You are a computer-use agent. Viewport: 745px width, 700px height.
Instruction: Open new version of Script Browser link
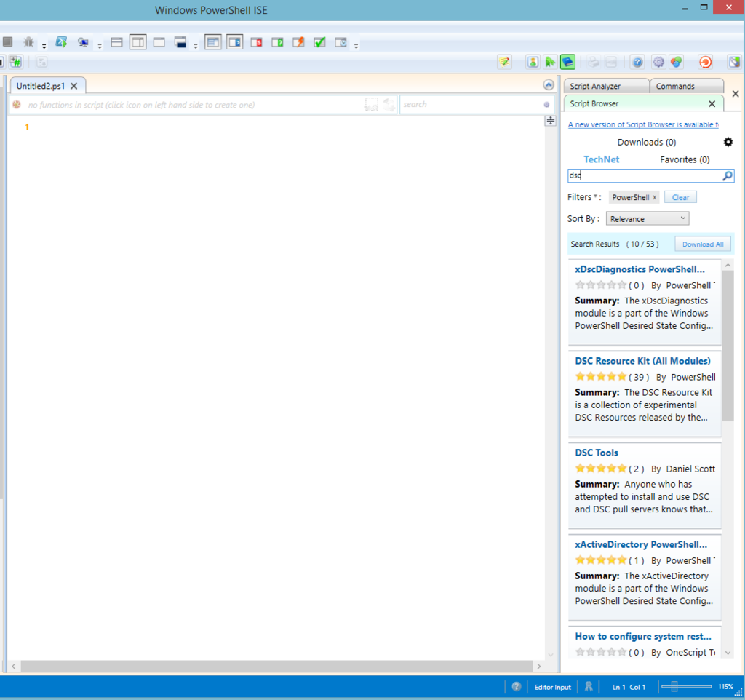643,124
